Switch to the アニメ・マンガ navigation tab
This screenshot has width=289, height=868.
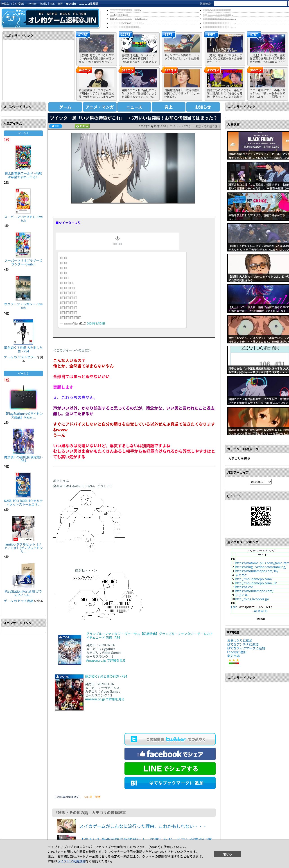click(99, 107)
